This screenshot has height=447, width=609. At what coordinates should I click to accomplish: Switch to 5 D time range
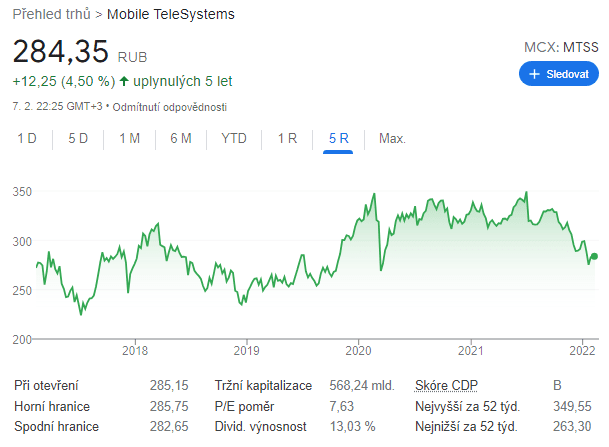78,138
